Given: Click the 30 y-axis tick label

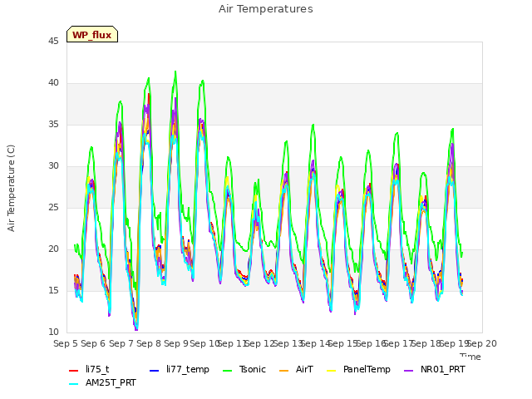Looking at the screenshot, I should point(53,166).
